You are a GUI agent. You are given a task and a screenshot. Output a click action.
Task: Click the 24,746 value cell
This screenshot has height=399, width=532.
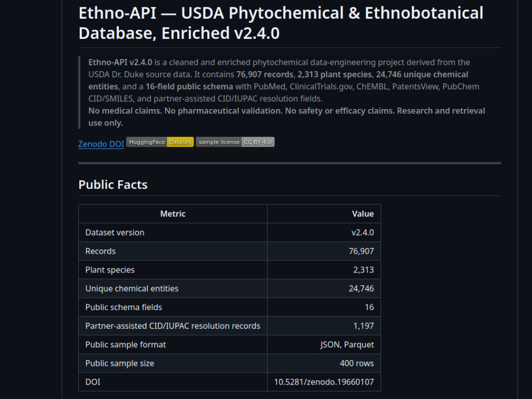pyautogui.click(x=324, y=288)
